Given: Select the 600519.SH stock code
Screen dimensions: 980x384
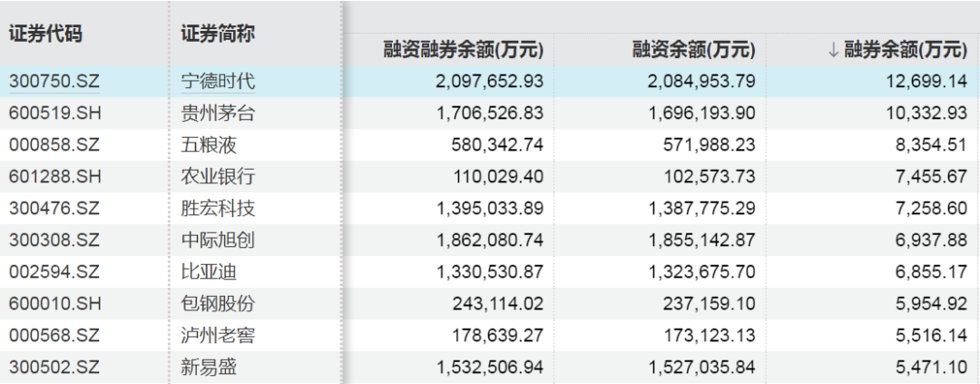Looking at the screenshot, I should (54, 113).
